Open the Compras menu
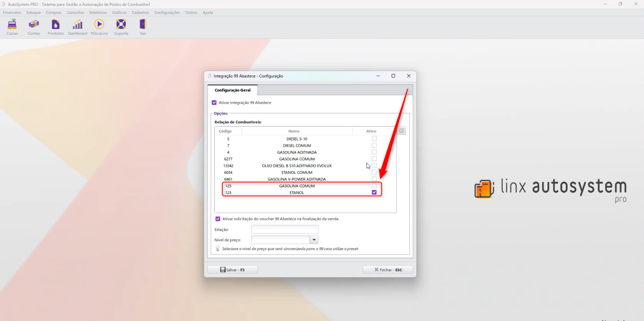 [54, 13]
